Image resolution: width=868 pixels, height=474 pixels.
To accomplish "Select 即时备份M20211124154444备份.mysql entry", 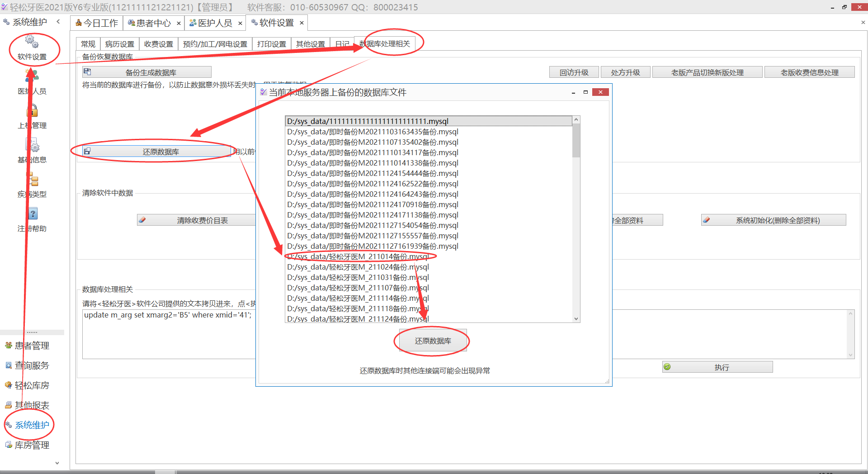I will pos(429,173).
